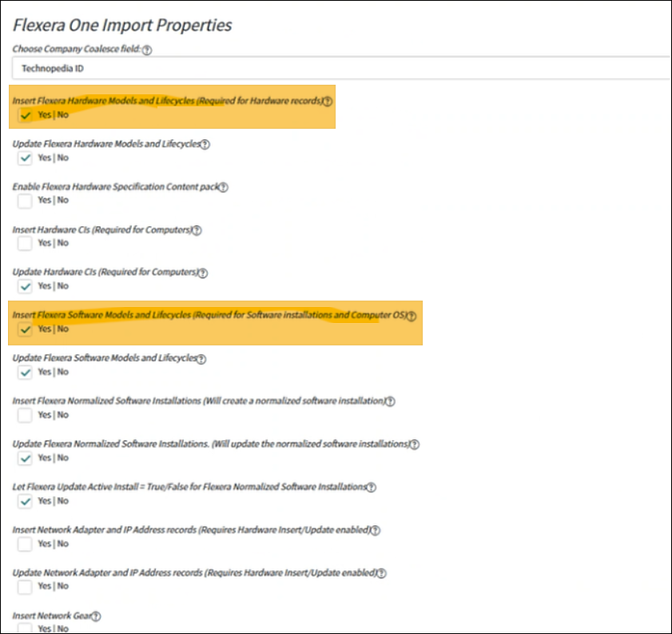The image size is (672, 634).
Task: Open help for Update Flexera Software Models
Action: (x=201, y=359)
